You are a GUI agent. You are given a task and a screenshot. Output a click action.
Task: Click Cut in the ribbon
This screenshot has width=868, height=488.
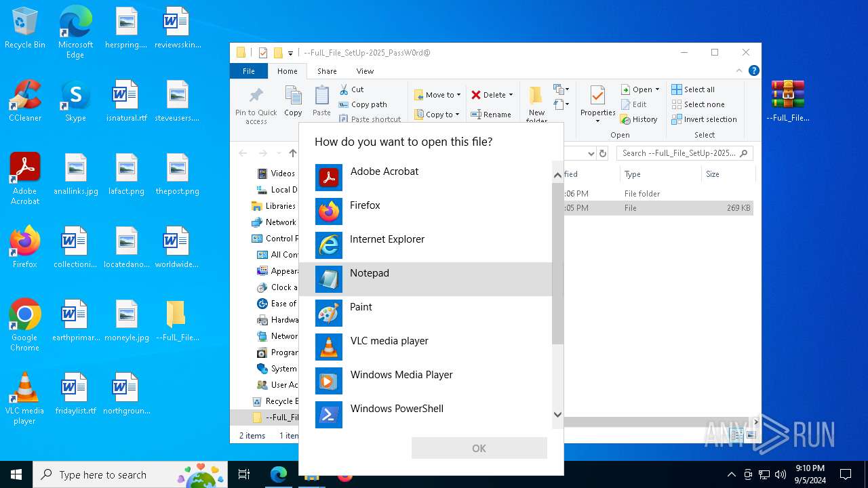pyautogui.click(x=351, y=89)
